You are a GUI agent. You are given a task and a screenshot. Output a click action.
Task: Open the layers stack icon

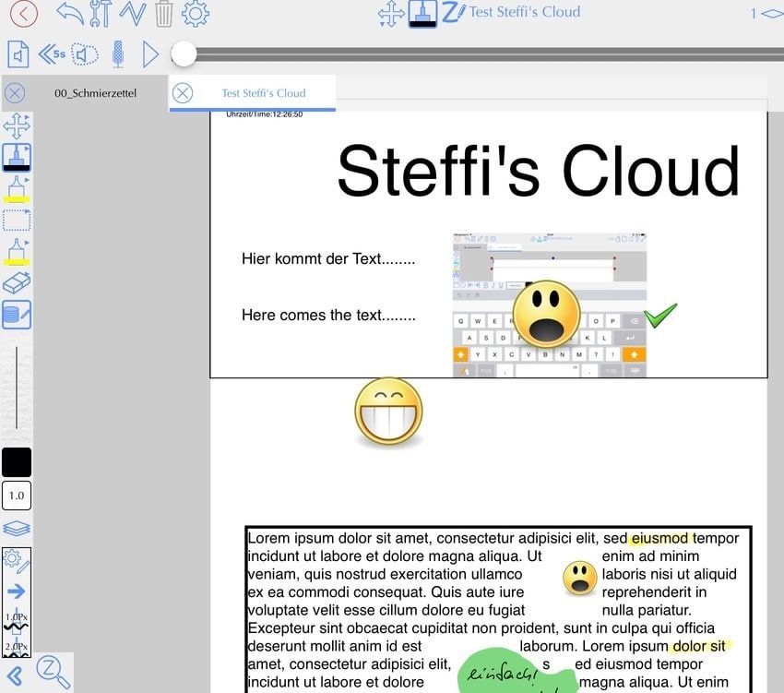(x=17, y=529)
